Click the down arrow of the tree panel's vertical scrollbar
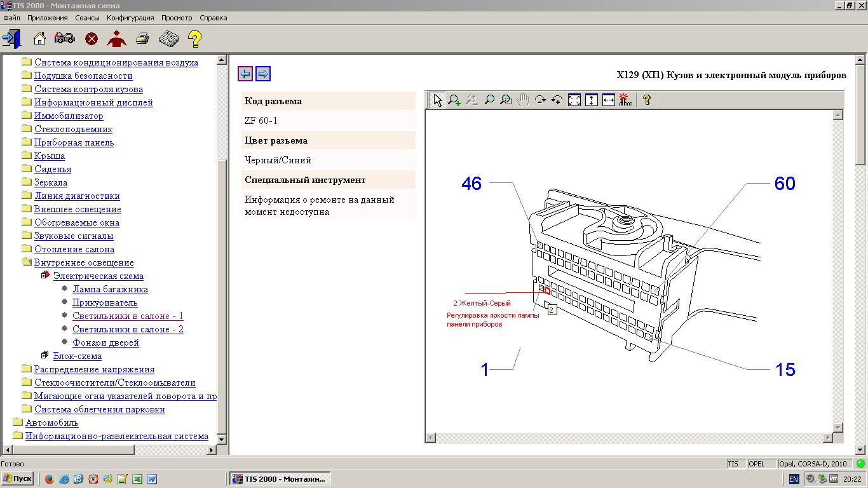 point(222,438)
